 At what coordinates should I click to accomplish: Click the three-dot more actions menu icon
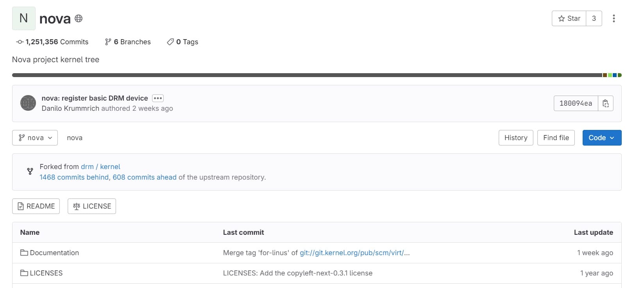(x=614, y=18)
